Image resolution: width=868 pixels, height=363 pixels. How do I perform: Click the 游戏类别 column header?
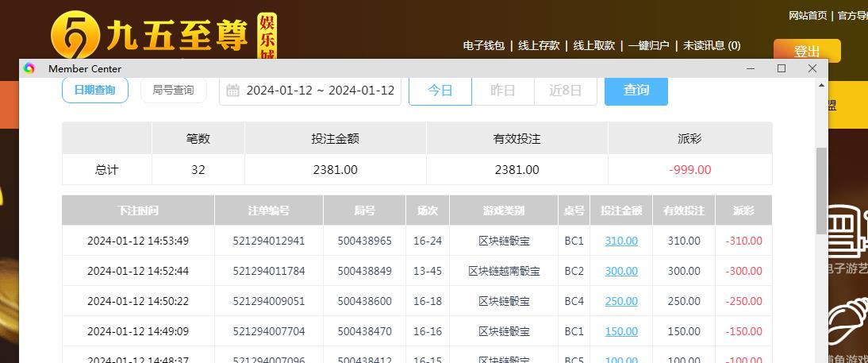pyautogui.click(x=504, y=210)
